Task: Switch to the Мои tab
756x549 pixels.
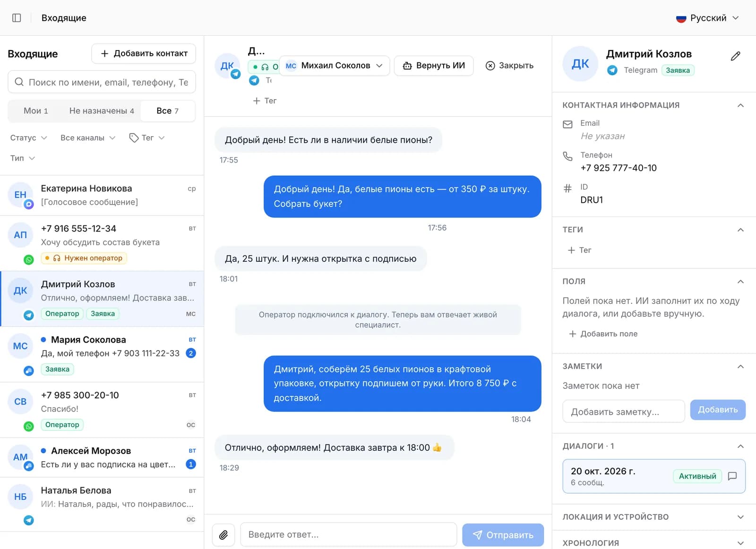Action: click(36, 111)
